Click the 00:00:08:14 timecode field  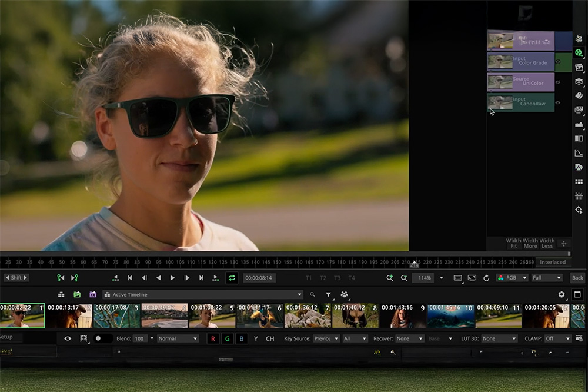[259, 278]
